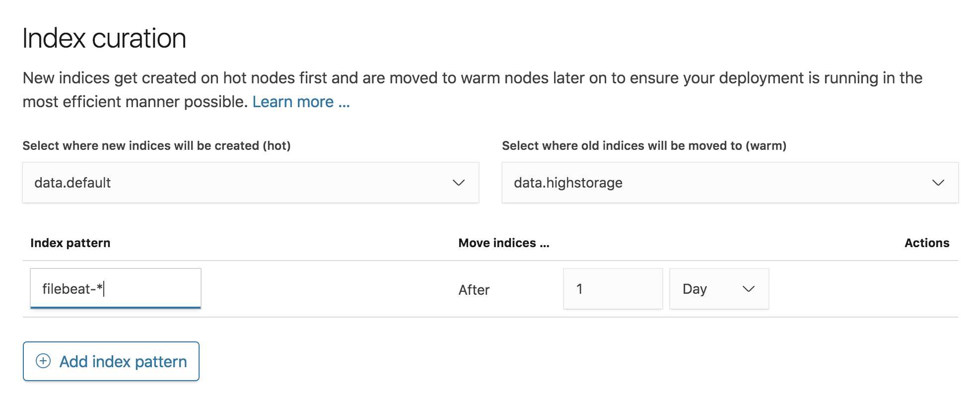Click the description paragraph about hot nodes
Viewport: 980px width, 394px height.
pos(473,90)
